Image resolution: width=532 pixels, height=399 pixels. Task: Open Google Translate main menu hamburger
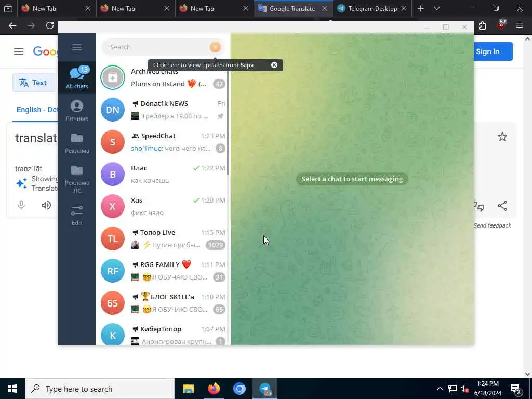19,51
